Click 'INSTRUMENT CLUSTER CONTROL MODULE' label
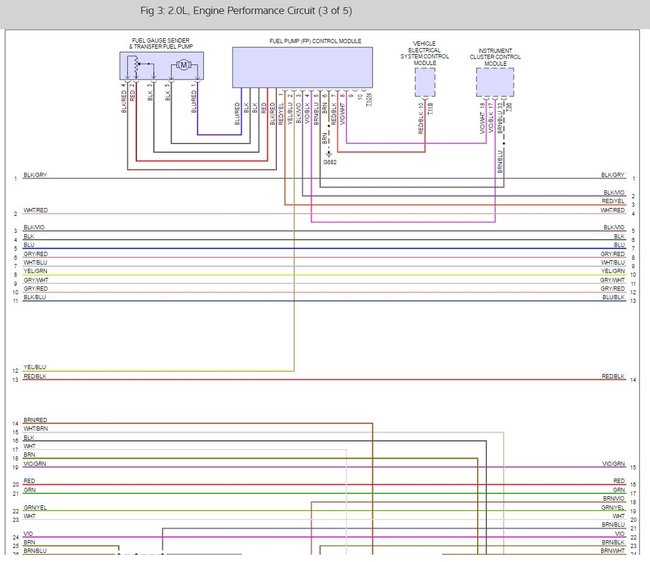650x562 pixels. pyautogui.click(x=495, y=57)
